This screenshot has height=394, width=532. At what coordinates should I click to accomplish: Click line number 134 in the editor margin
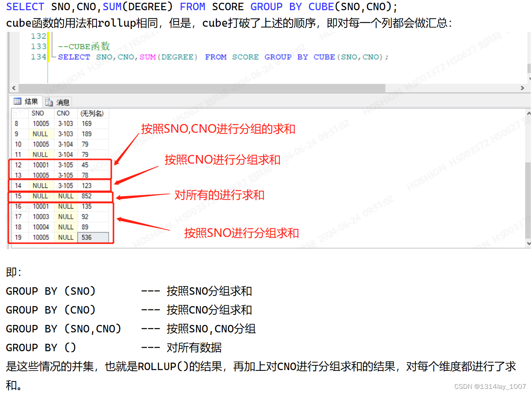pyautogui.click(x=38, y=57)
